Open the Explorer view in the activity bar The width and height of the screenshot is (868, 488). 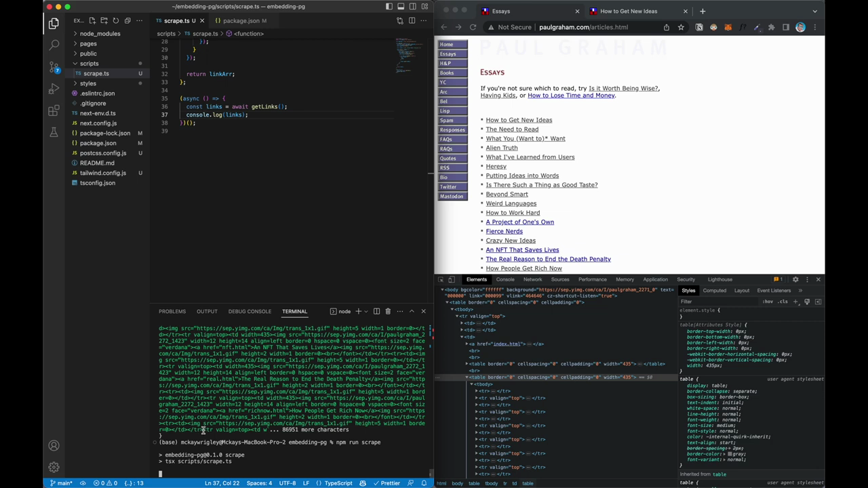tap(54, 24)
